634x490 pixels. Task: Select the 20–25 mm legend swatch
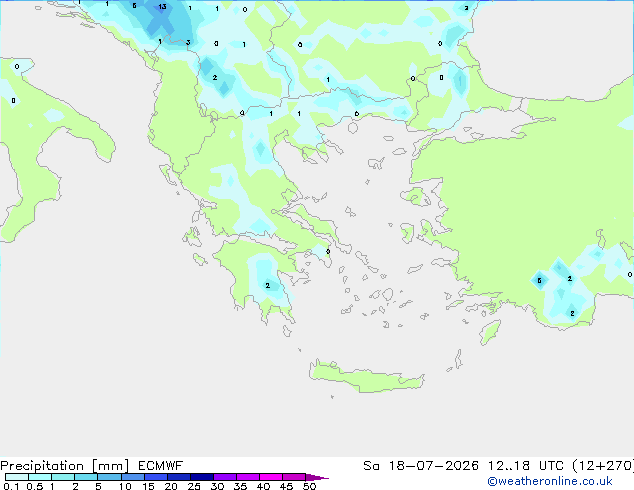pos(179,477)
